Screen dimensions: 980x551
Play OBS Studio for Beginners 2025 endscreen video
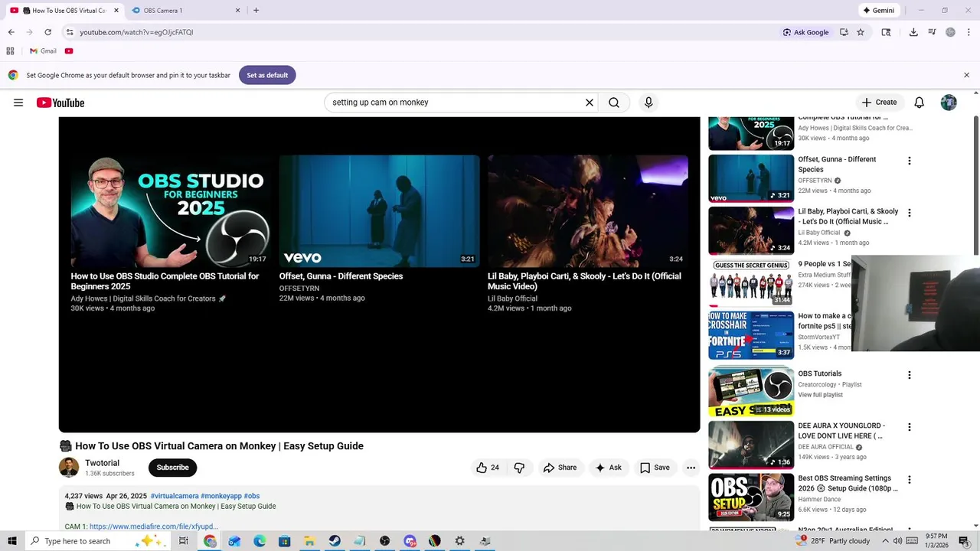coord(169,211)
